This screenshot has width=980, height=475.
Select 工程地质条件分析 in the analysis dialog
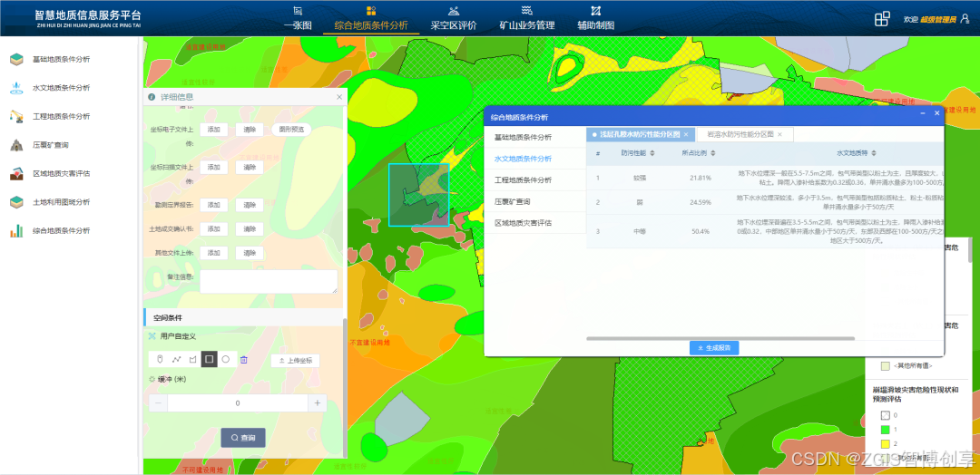[524, 179]
